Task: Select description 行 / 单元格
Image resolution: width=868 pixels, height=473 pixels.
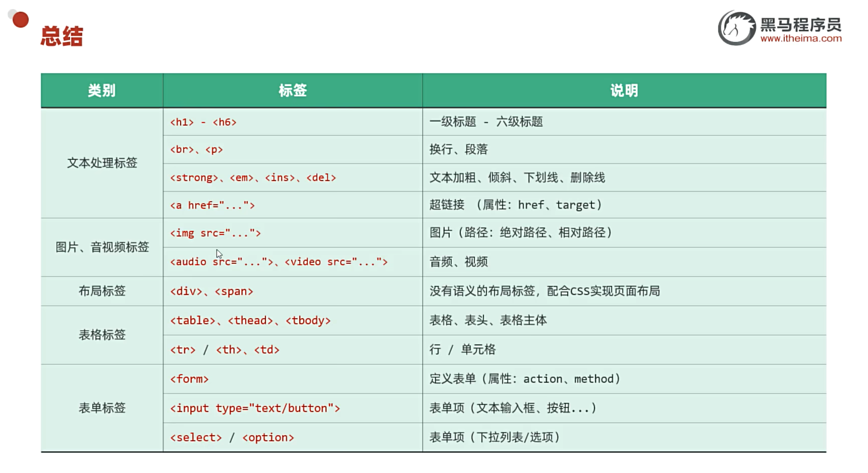Action: click(x=462, y=349)
